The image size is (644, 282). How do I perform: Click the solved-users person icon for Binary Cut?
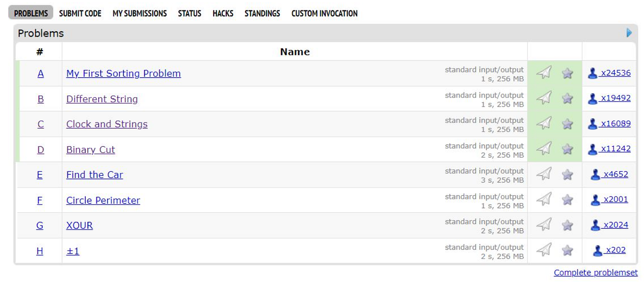point(592,149)
